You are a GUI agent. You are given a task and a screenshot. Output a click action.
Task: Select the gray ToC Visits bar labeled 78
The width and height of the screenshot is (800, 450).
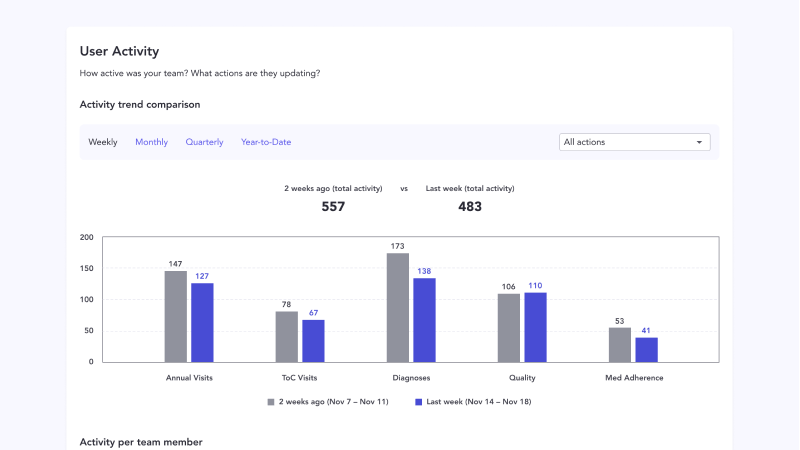pos(286,337)
